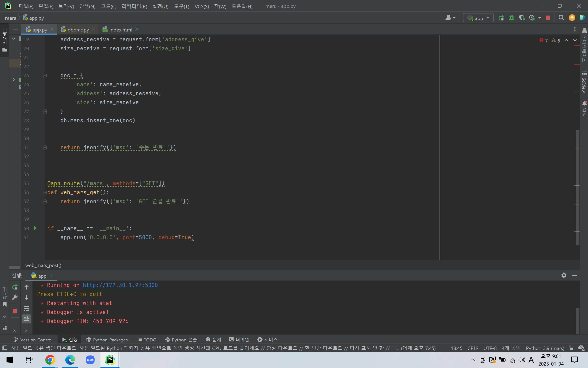
Task: Toggle the Project tool window
Action: click(4, 40)
